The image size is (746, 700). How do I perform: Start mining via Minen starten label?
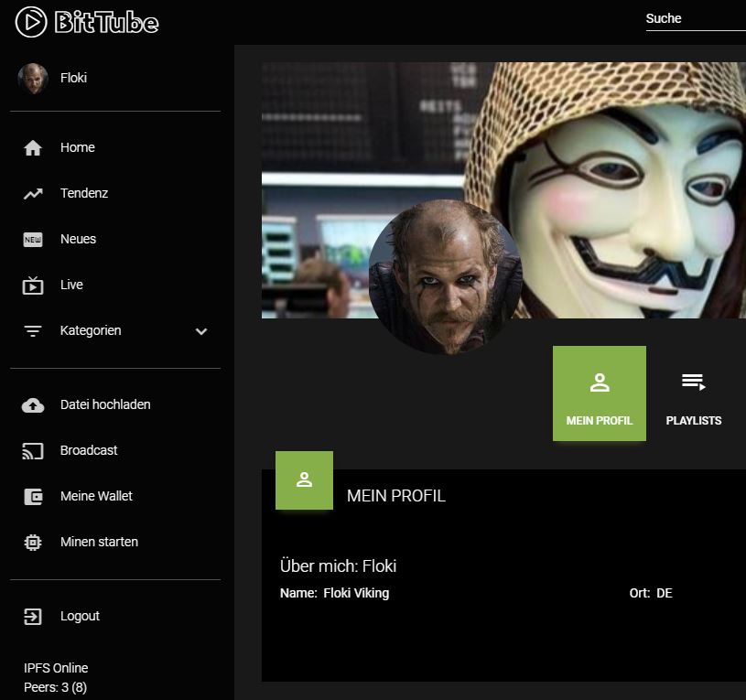click(99, 542)
